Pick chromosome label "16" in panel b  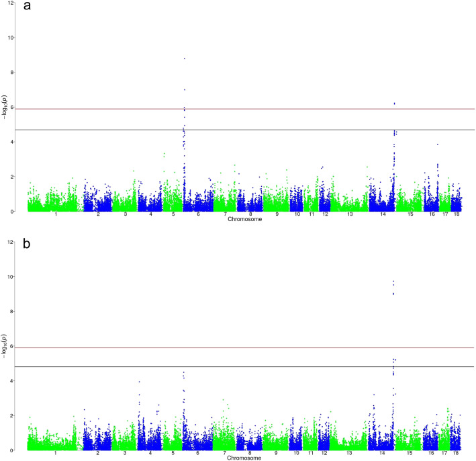coord(431,453)
